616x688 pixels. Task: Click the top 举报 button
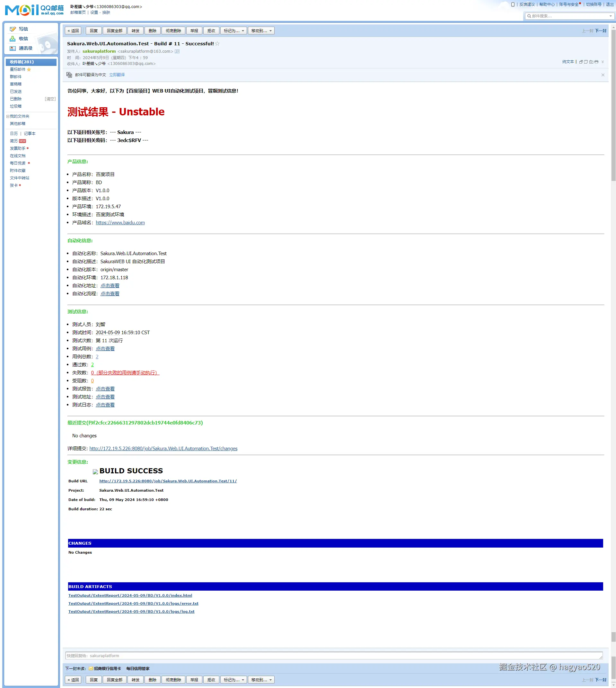tap(194, 31)
